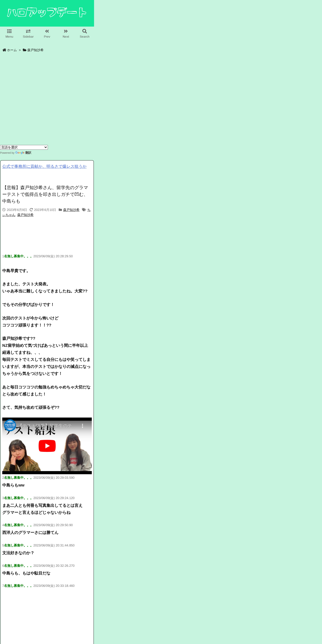Viewport: 322px width, 644px height.
Task: Click the folder icon beside category 森戸知沙希
Action: 60,210
